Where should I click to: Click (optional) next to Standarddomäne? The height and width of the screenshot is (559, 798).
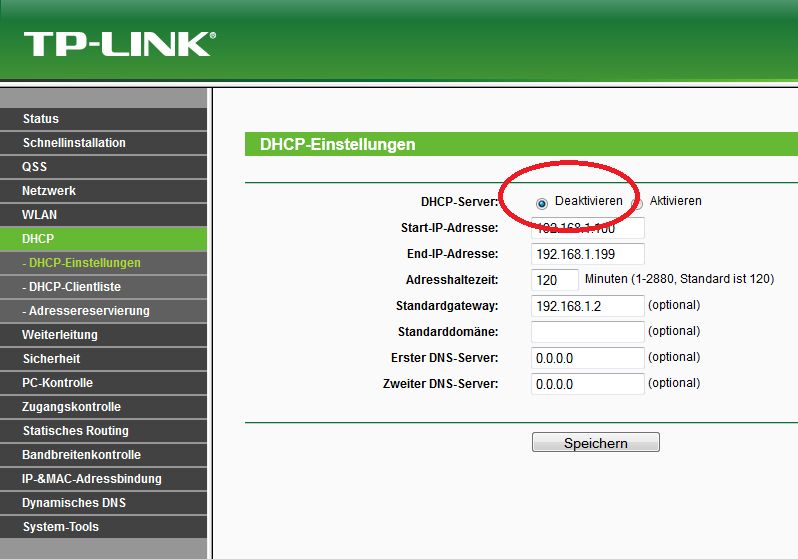click(674, 331)
